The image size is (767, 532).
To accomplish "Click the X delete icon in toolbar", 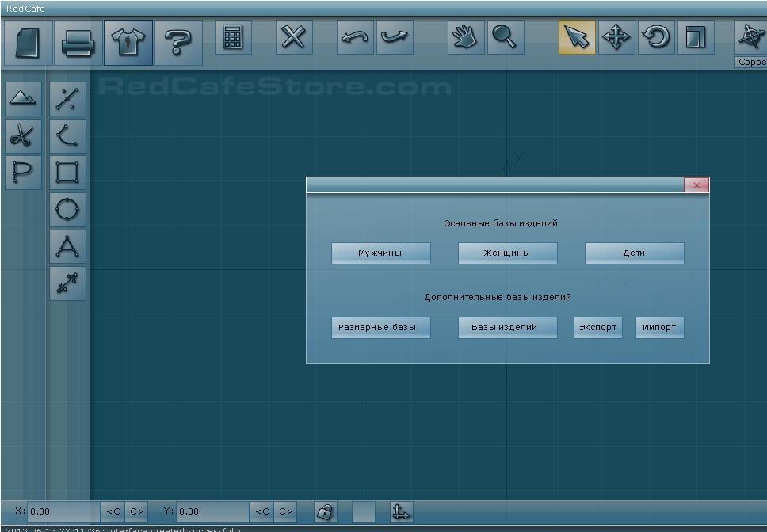I will point(294,37).
